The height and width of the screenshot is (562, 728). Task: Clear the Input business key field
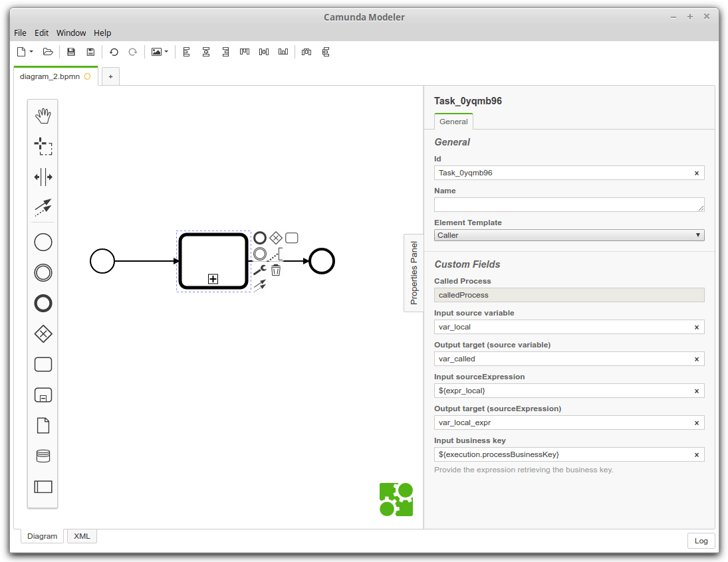[x=697, y=455]
